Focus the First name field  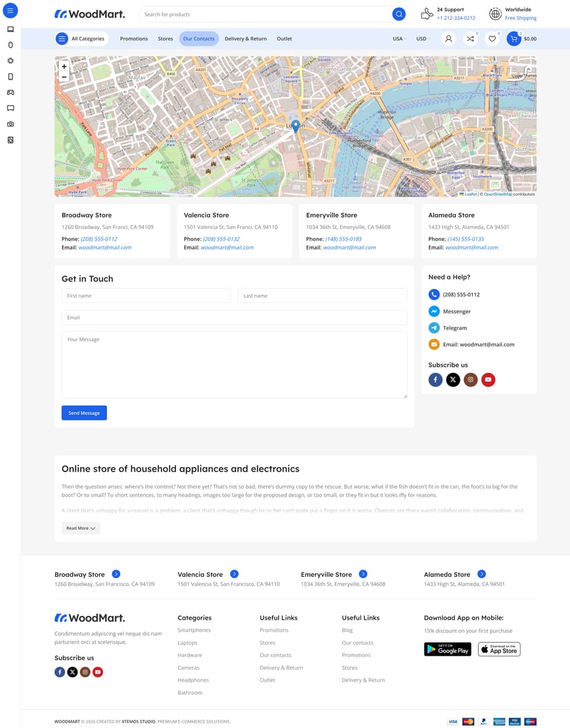coord(146,296)
